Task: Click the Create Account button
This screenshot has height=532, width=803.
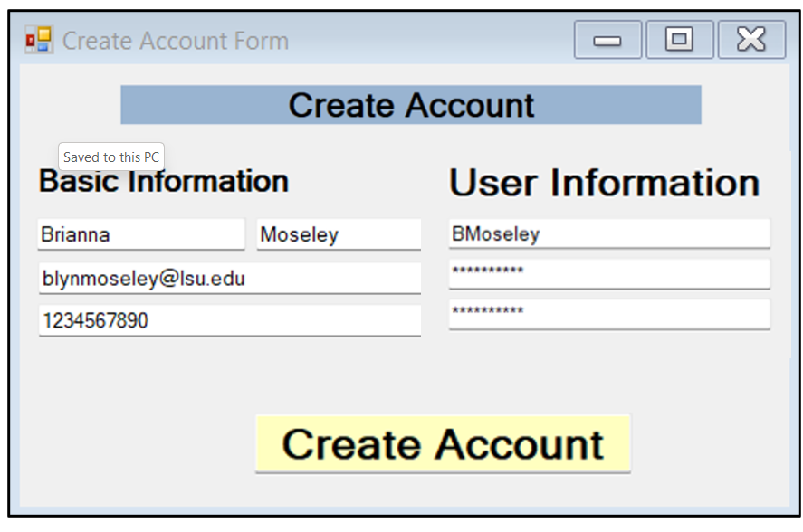Action: tap(443, 444)
